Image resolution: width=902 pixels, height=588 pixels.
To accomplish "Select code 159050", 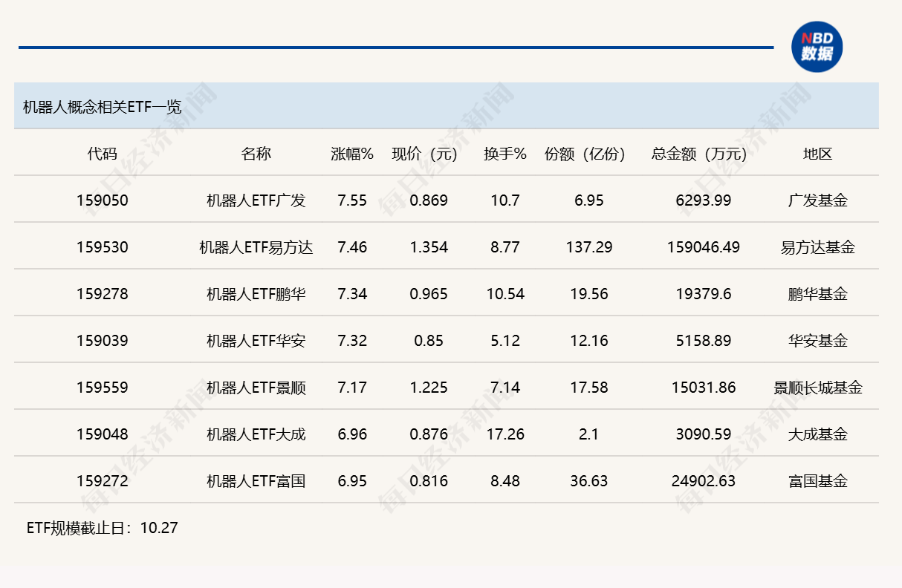I will pyautogui.click(x=102, y=200).
